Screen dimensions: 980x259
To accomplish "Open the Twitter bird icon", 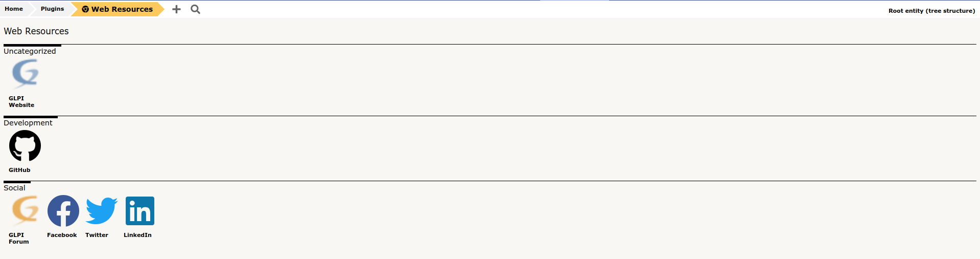I will pos(102,211).
